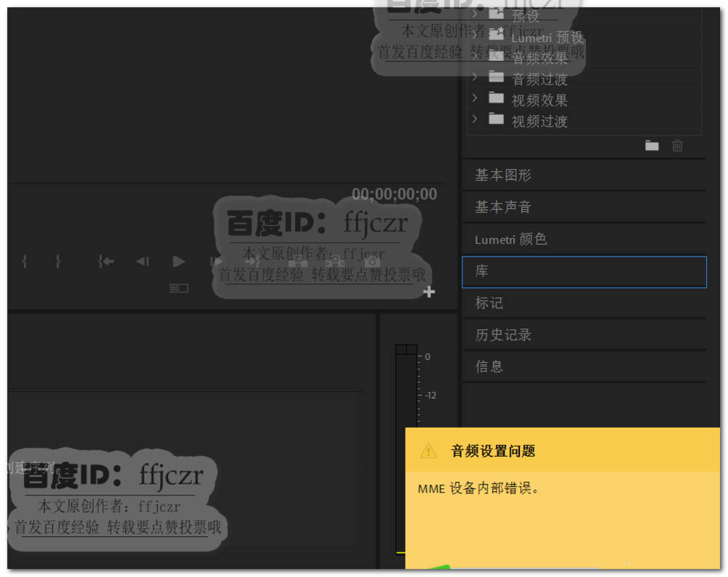The width and height of the screenshot is (728, 577).
Task: Click the comparison view icon below Play
Action: (179, 288)
